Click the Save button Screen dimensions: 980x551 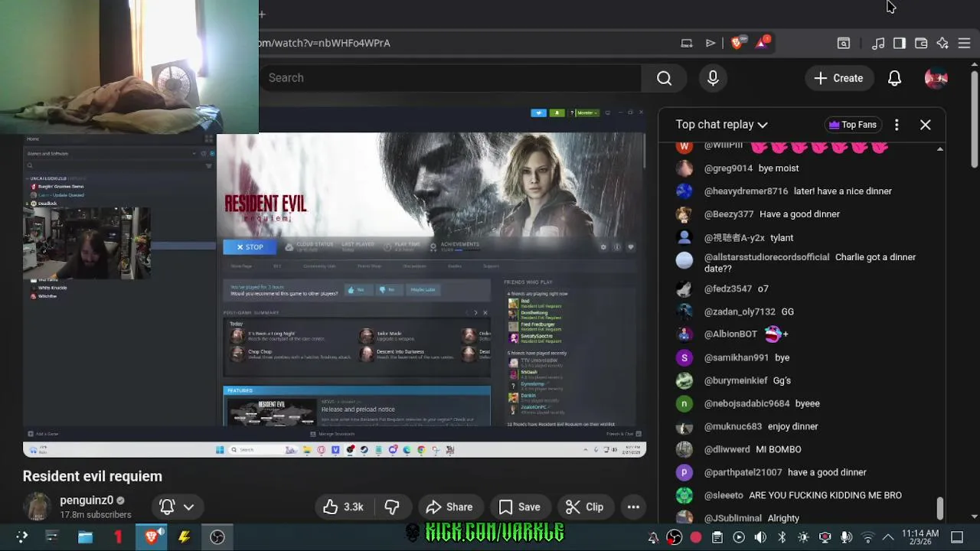(x=520, y=507)
